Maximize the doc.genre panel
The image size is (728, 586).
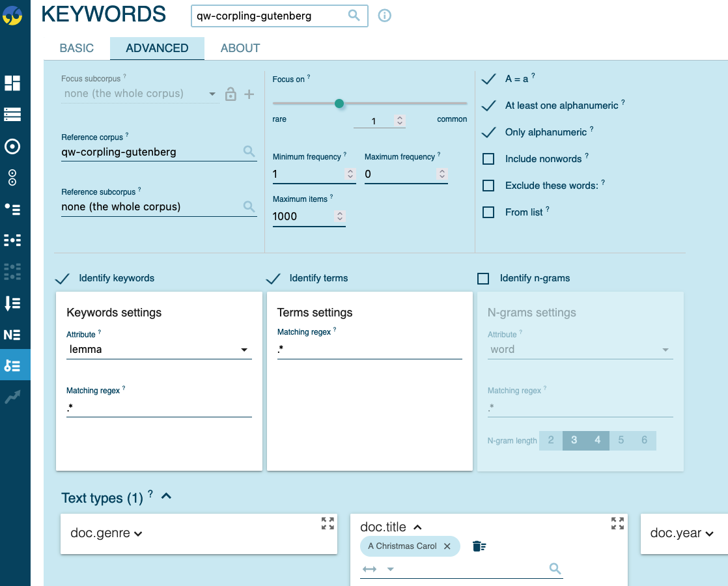tap(328, 523)
